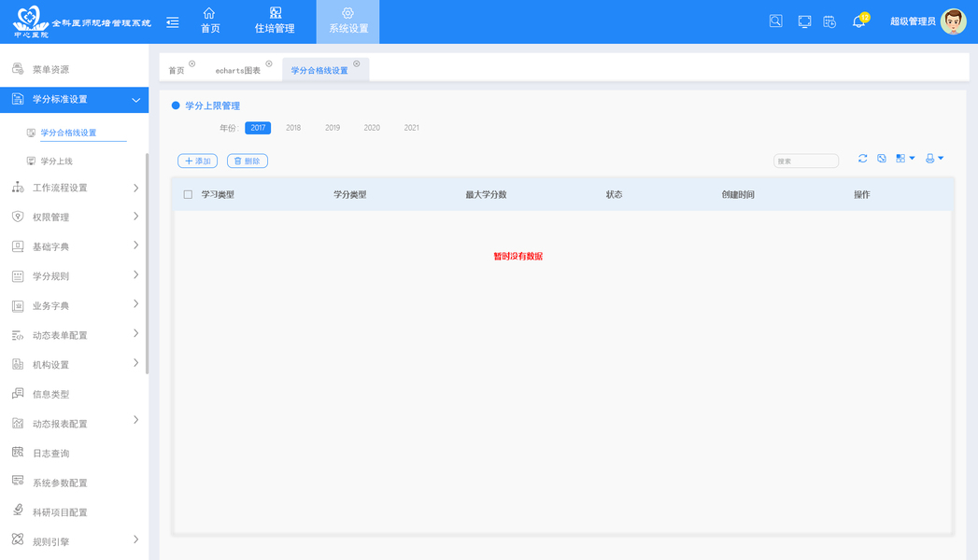Expand 业务字典 chevron
The image size is (978, 560).
pos(136,304)
